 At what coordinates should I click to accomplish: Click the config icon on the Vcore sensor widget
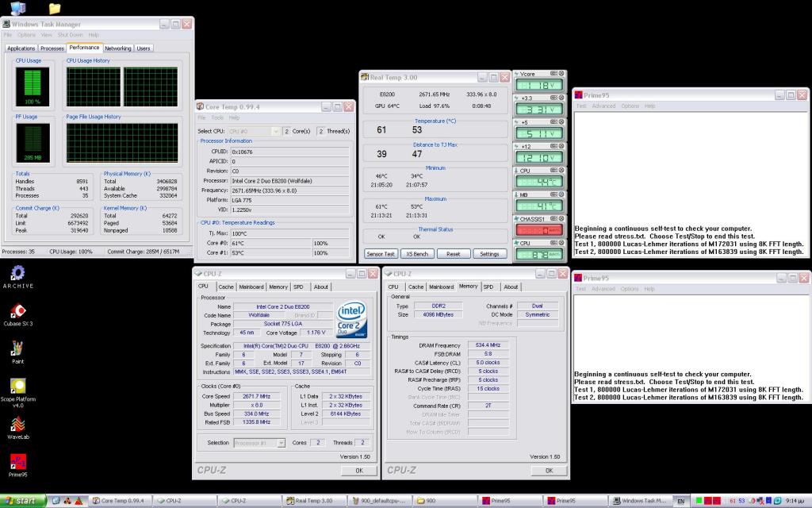pyautogui.click(x=553, y=74)
